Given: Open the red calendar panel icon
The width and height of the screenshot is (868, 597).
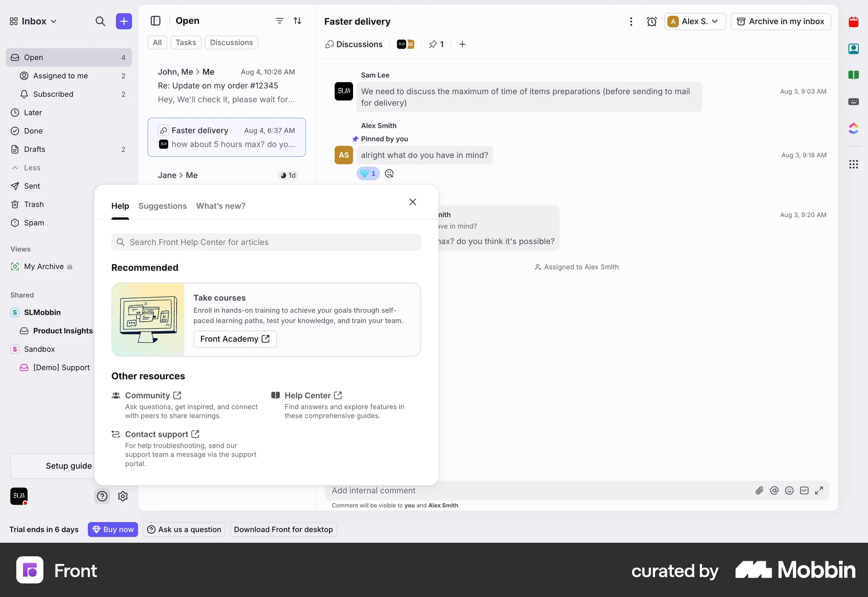Looking at the screenshot, I should (x=854, y=22).
